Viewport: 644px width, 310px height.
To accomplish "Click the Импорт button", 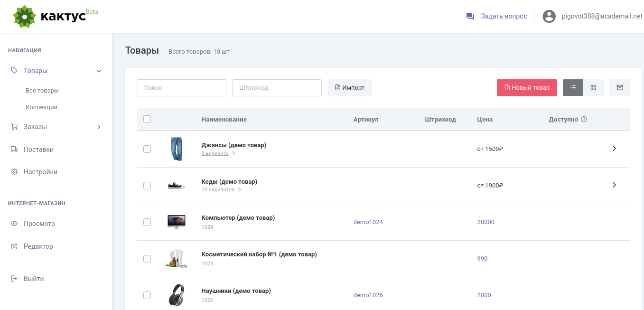I will click(349, 88).
